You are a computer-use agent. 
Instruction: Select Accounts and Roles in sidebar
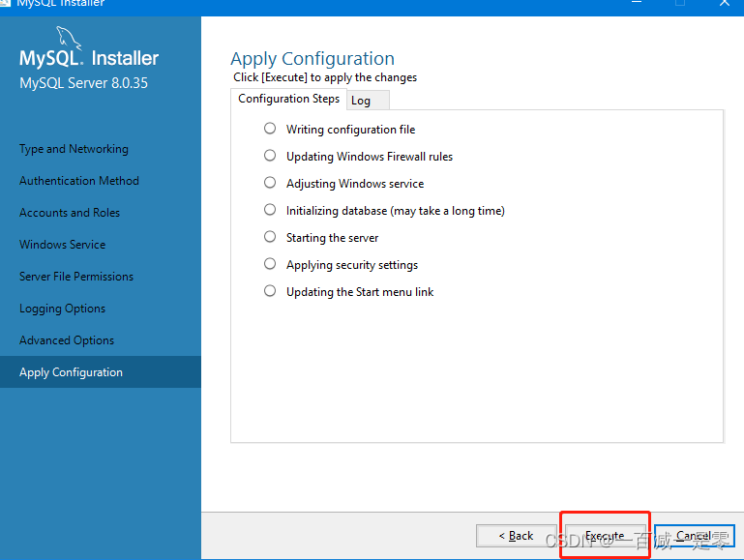pos(70,213)
